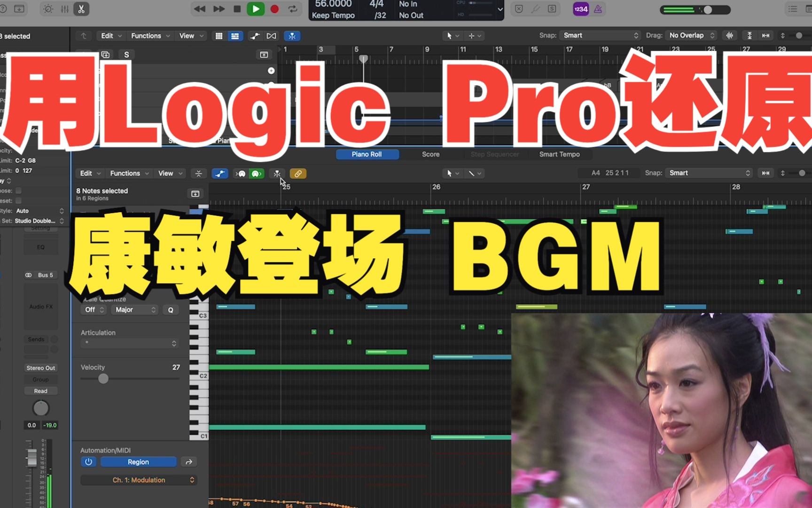The width and height of the screenshot is (812, 508).
Task: Open the Piano Roll pointer tool menu
Action: point(453,173)
